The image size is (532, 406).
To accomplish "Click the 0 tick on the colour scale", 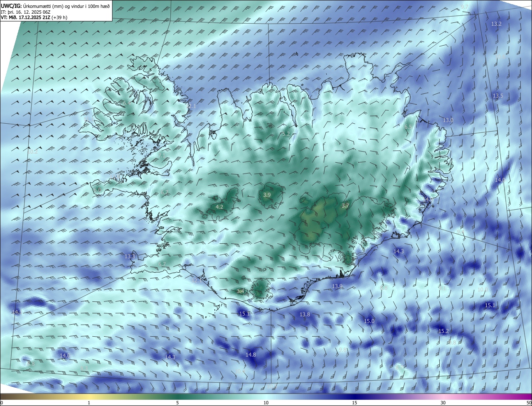I will point(1,403).
